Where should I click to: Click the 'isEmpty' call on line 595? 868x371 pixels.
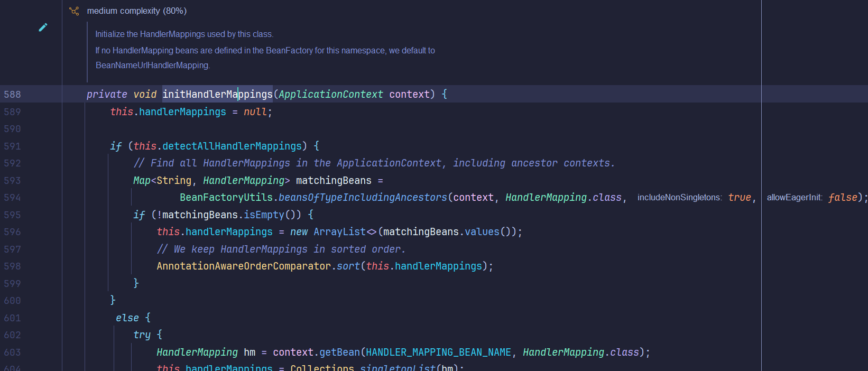click(x=264, y=215)
